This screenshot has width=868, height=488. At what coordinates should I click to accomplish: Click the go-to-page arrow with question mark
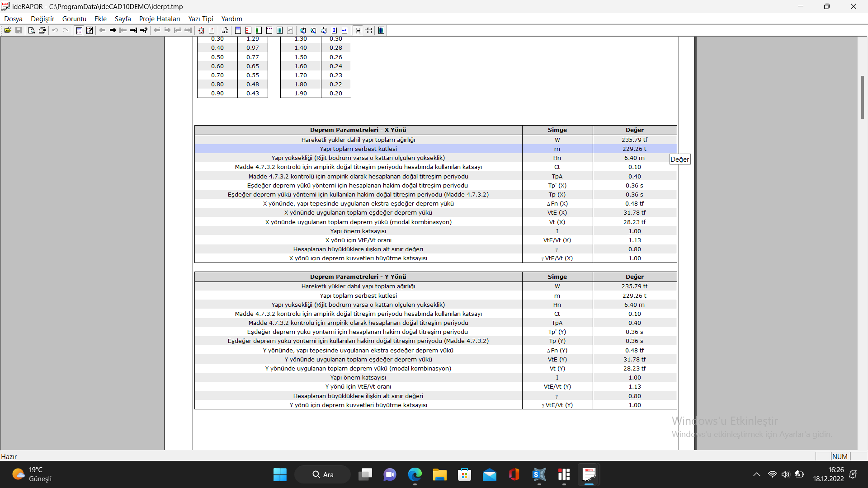(x=144, y=30)
